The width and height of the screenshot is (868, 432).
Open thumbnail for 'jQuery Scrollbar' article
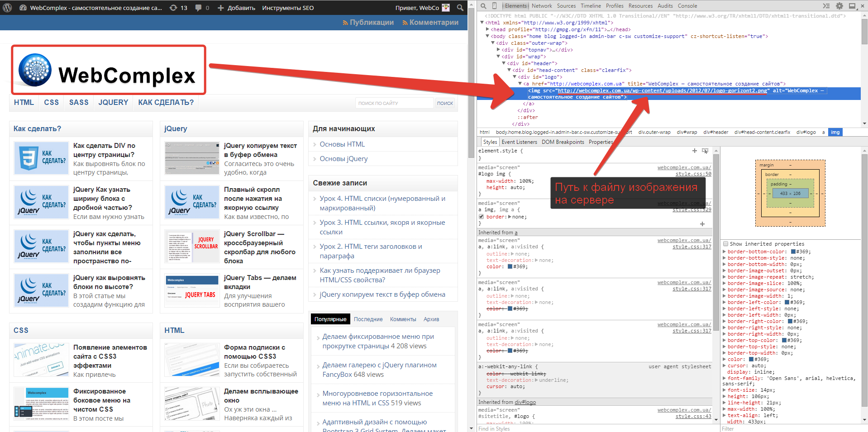(x=192, y=247)
